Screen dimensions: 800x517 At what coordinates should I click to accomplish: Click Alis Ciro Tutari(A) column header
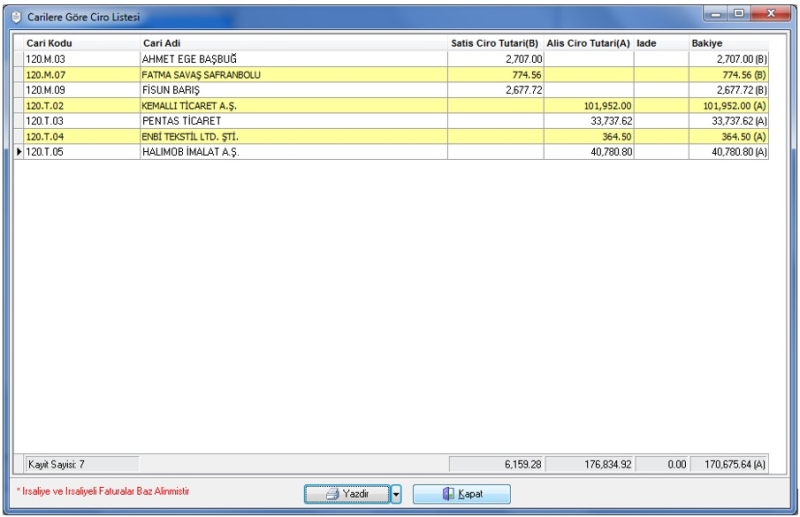tap(588, 44)
